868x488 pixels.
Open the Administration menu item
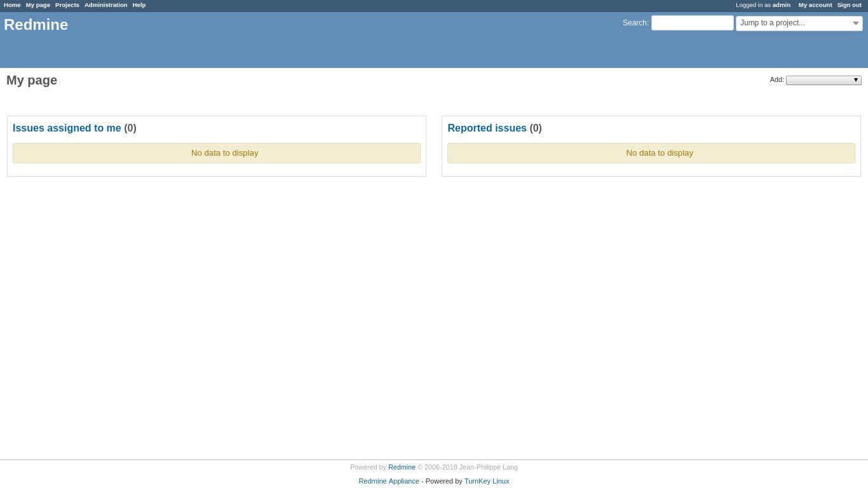click(105, 5)
